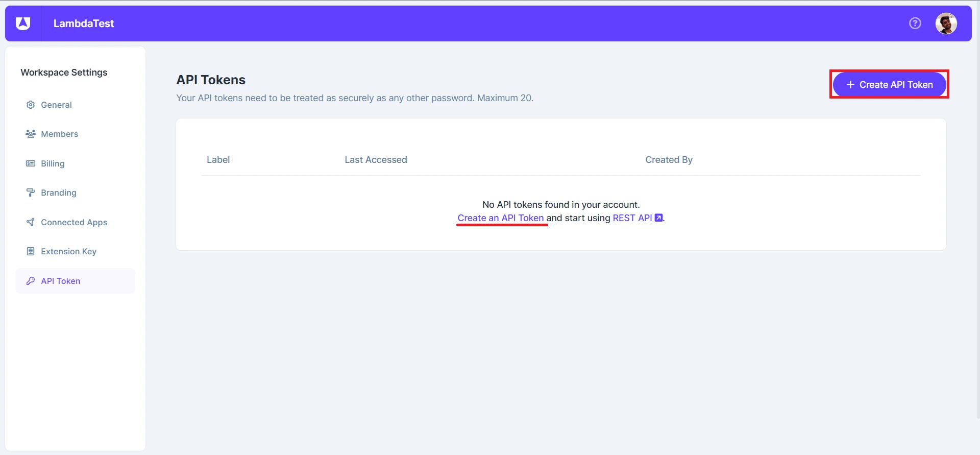This screenshot has width=980, height=455.
Task: Click the LambdaTest logo icon
Action: click(23, 23)
